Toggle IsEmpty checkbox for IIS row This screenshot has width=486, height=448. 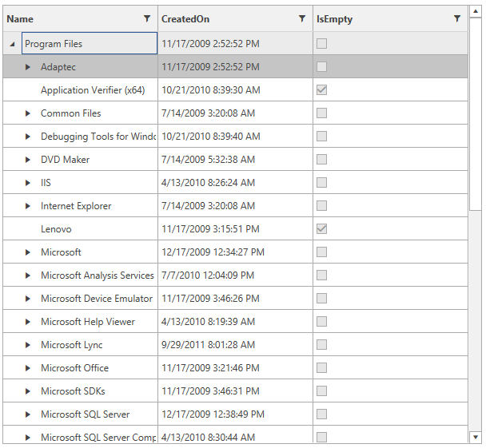[321, 183]
